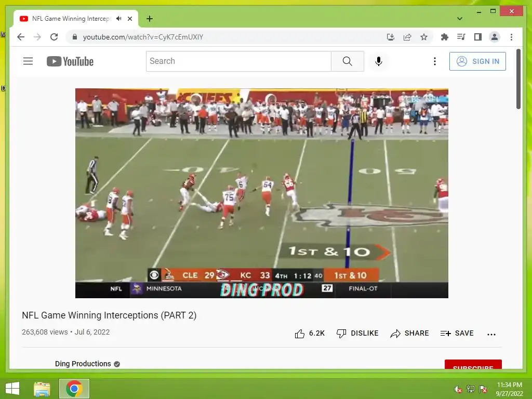The image size is (532, 399).
Task: Click the browser forward arrow
Action: pyautogui.click(x=37, y=37)
